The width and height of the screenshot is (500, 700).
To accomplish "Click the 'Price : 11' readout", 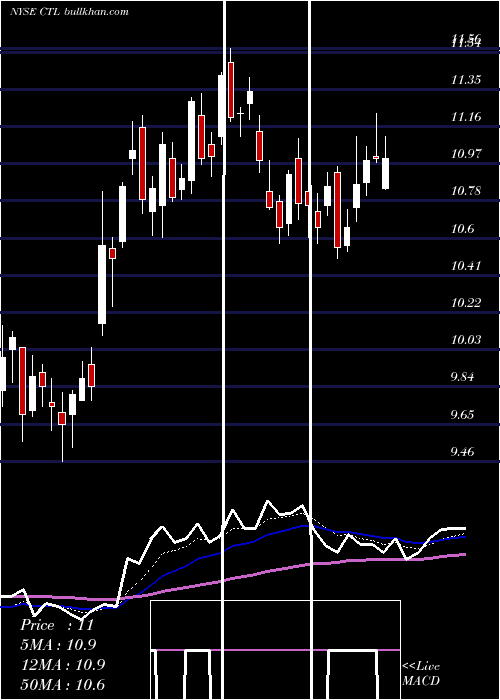I will coord(57,625).
